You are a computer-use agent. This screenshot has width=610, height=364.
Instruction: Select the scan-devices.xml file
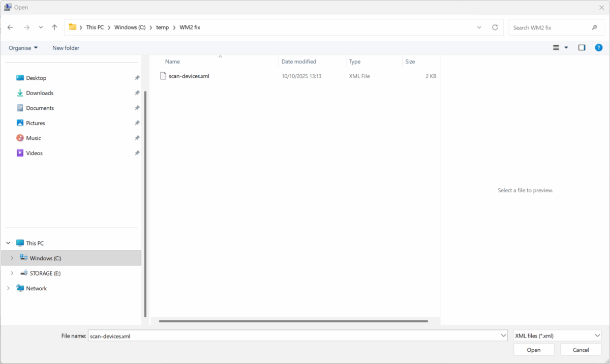tap(190, 75)
